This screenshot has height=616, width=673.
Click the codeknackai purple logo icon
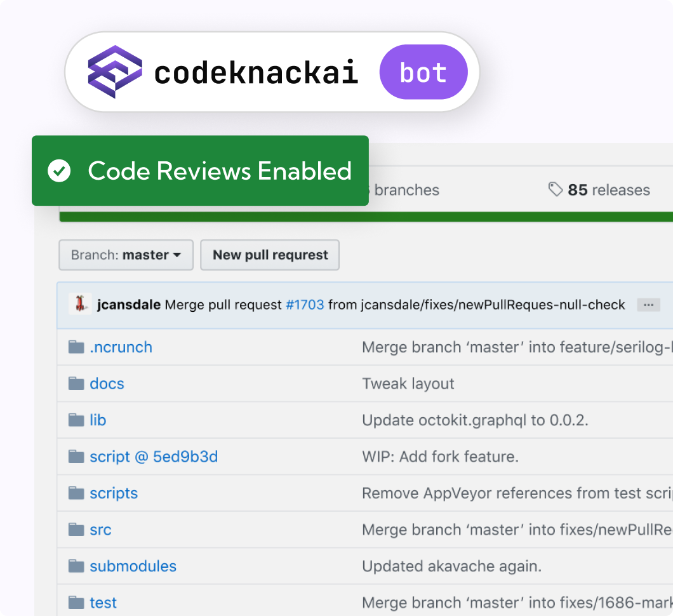(x=114, y=72)
